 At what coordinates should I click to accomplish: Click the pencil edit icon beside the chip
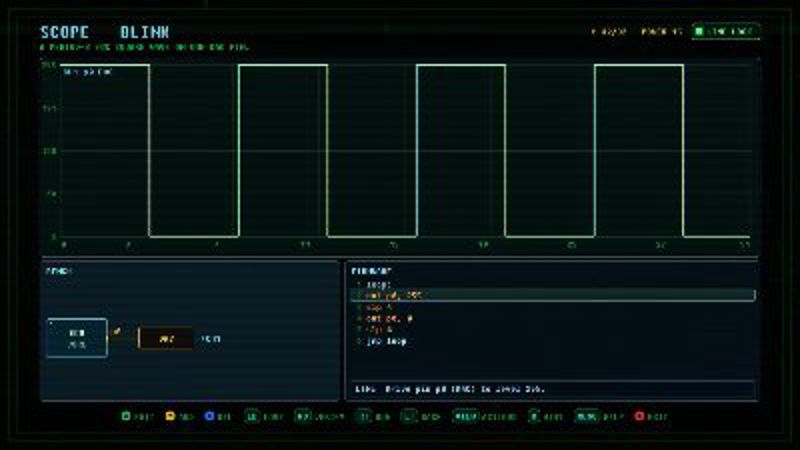coord(117,332)
